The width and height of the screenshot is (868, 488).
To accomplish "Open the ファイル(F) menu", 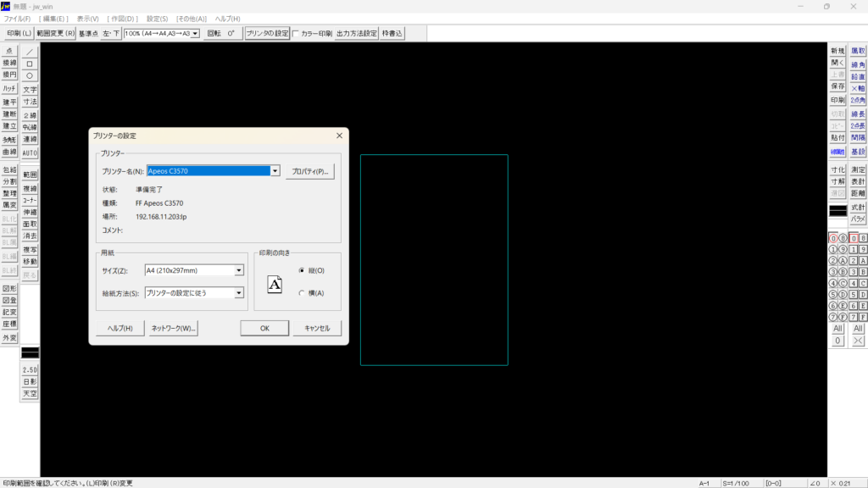I will [17, 19].
